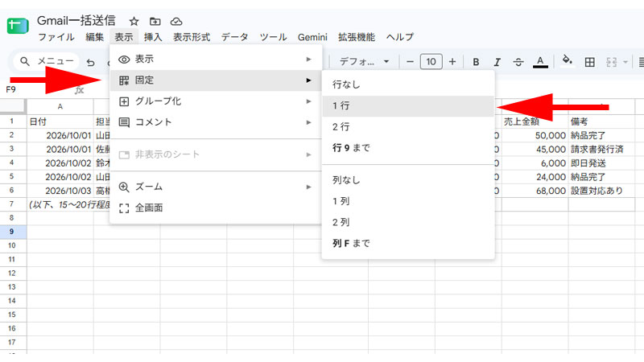Image resolution: width=644 pixels, height=362 pixels.
Task: Open the borders tool
Action: [590, 62]
